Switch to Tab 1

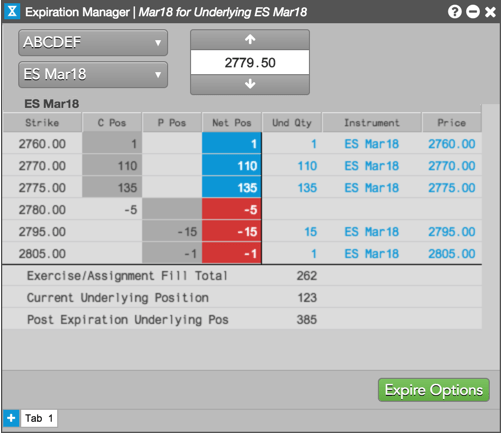click(x=39, y=418)
